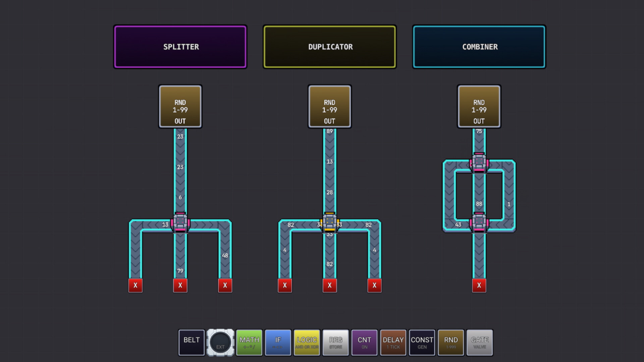Select the RND 1-999 node tool
644x362 pixels.
[x=451, y=342]
